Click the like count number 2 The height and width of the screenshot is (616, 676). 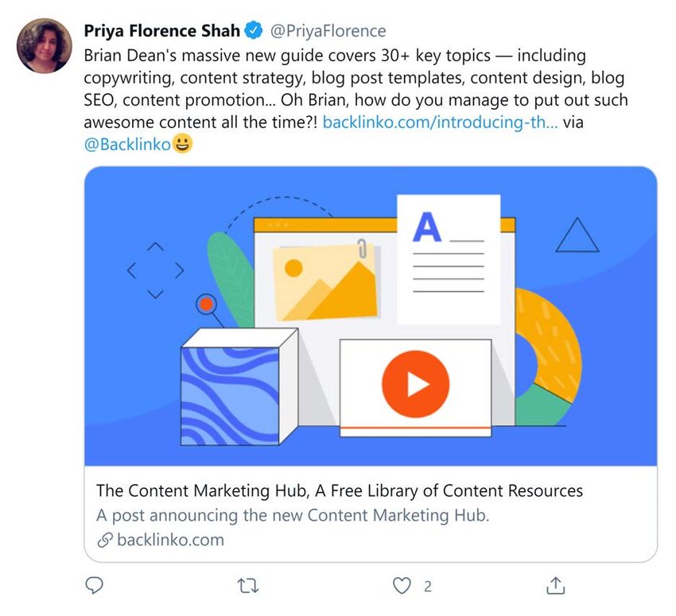(427, 587)
